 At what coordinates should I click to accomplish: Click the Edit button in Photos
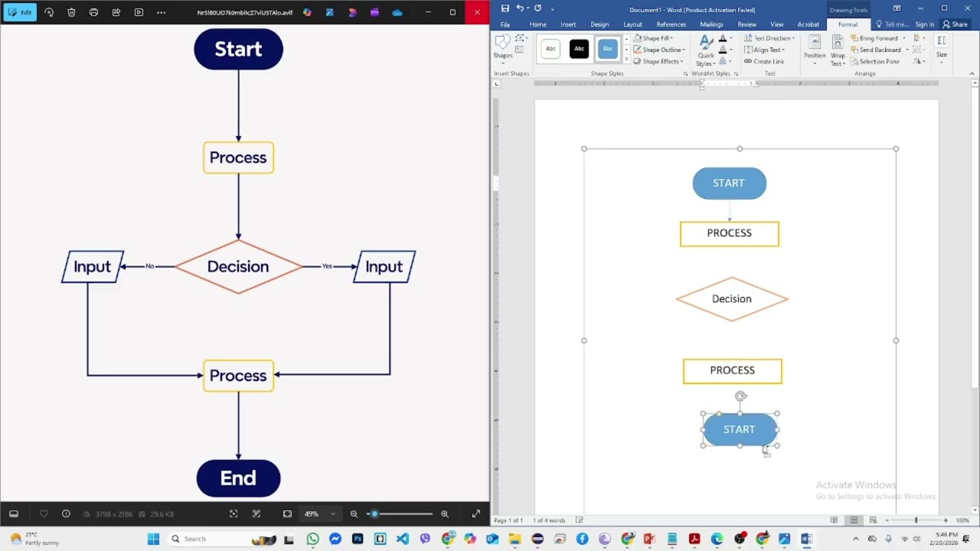(x=19, y=12)
